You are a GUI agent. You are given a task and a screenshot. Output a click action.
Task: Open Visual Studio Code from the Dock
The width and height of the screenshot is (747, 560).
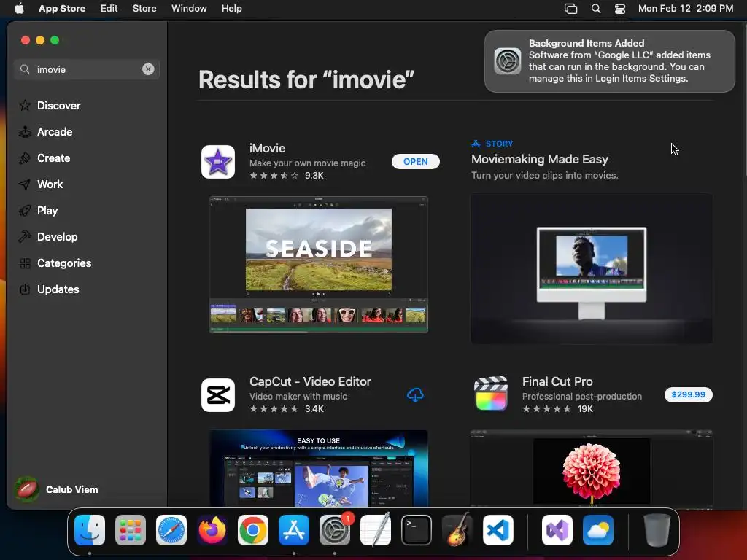click(498, 530)
